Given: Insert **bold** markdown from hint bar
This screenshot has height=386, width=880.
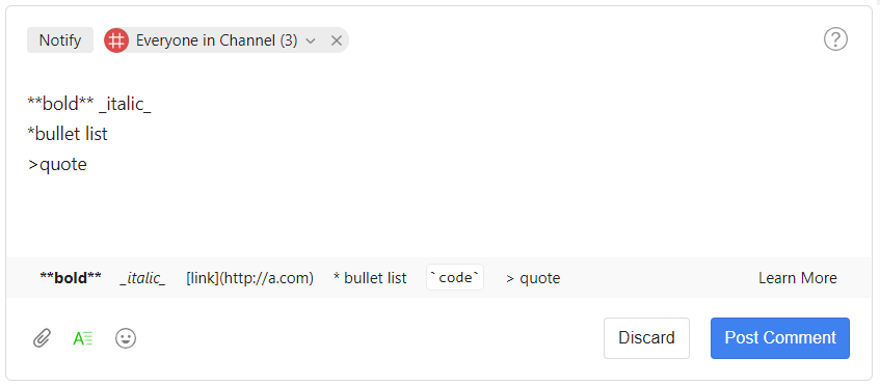Looking at the screenshot, I should pyautogui.click(x=71, y=278).
